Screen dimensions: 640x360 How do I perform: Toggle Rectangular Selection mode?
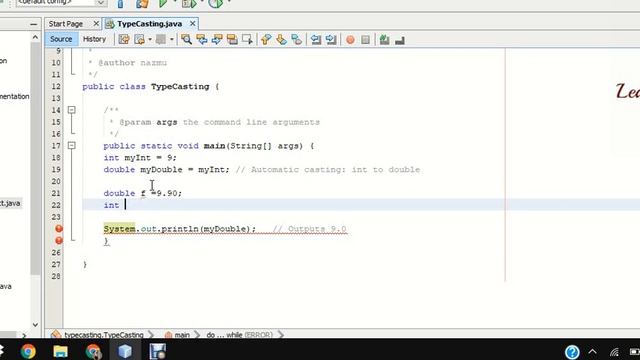pyautogui.click(x=247, y=39)
